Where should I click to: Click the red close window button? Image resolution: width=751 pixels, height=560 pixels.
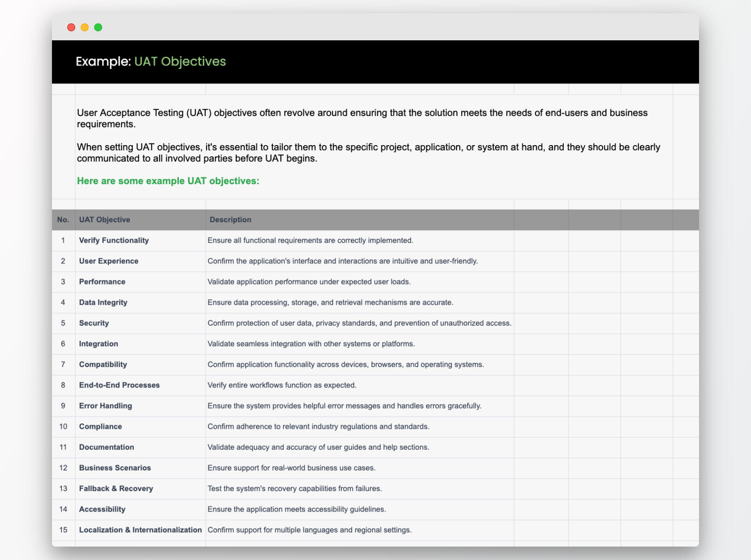click(71, 27)
